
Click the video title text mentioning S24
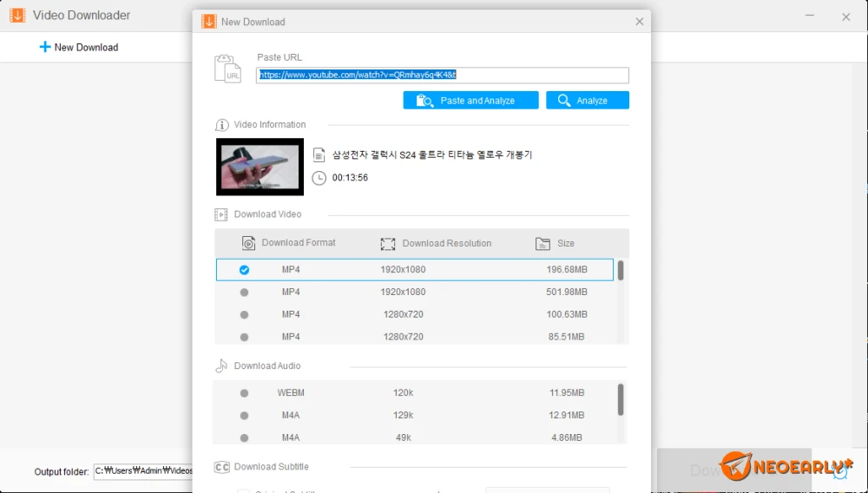coord(431,154)
